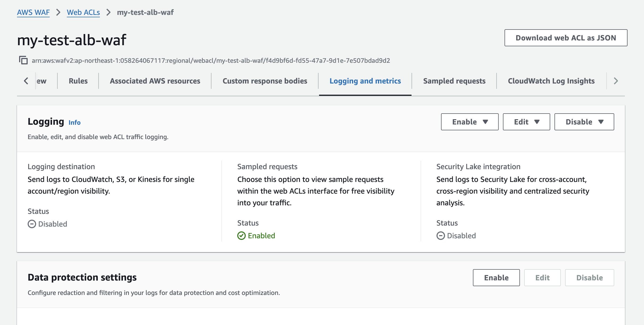Click Download web ACL as JSON

(x=566, y=38)
